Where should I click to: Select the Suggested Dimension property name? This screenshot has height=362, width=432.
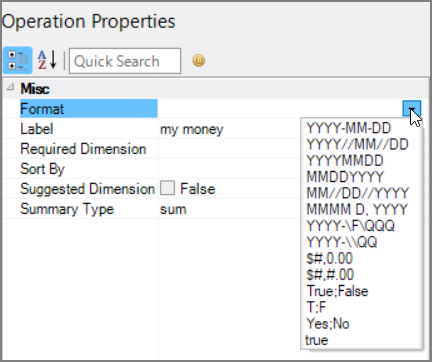click(x=88, y=189)
